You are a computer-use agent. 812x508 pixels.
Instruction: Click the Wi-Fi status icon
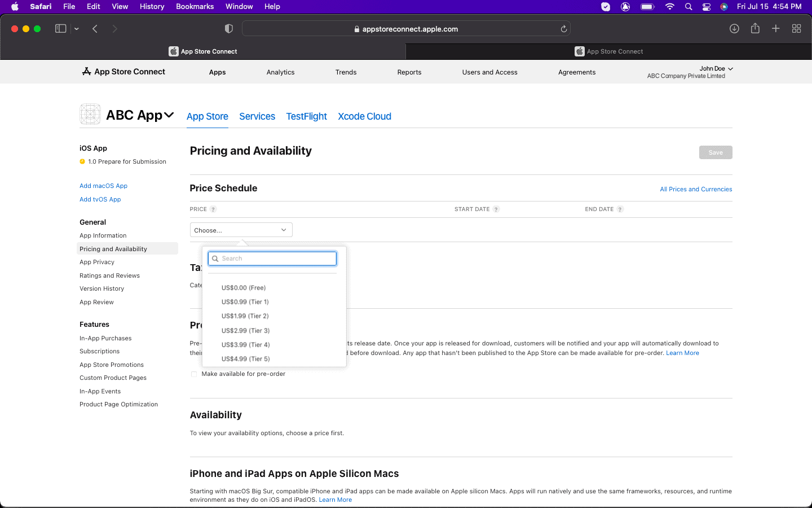pyautogui.click(x=670, y=7)
